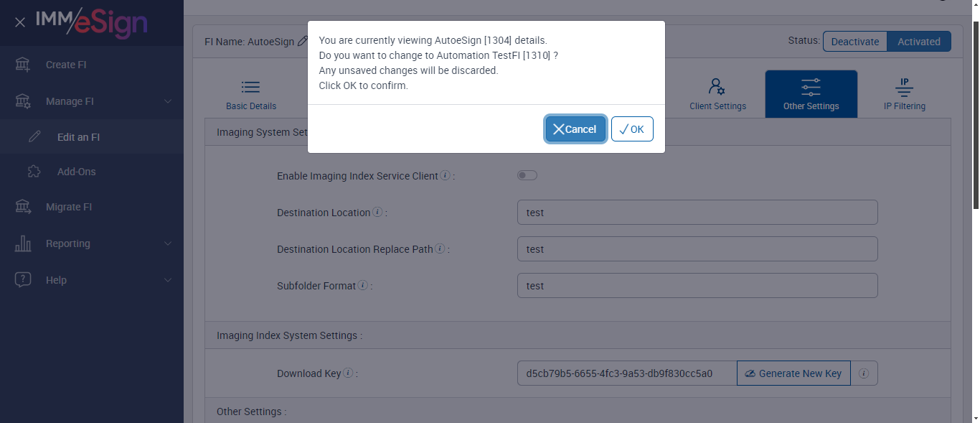Switch to the IP Filtering tab
Viewport: 980px width, 423px height.
904,94
